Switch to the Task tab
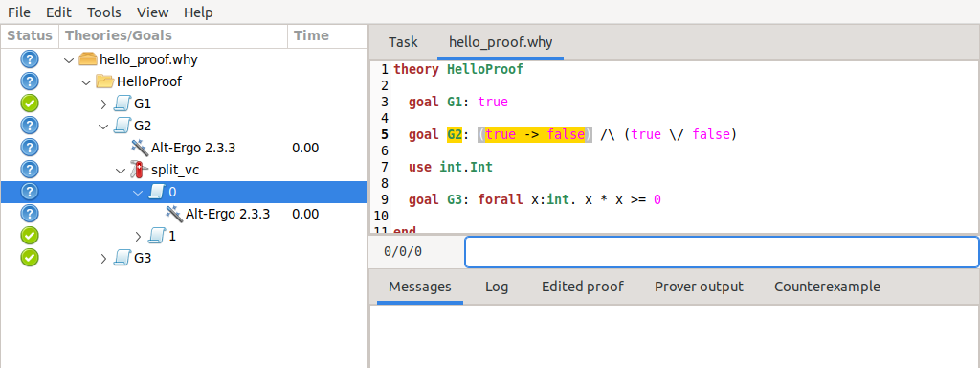 pos(403,42)
